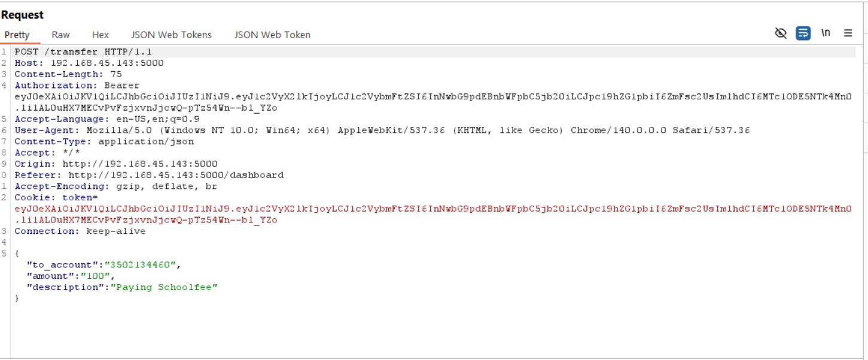Screen dimensions: 868x360
Task: Toggle the crossed-out eye visibility icon
Action: [781, 33]
